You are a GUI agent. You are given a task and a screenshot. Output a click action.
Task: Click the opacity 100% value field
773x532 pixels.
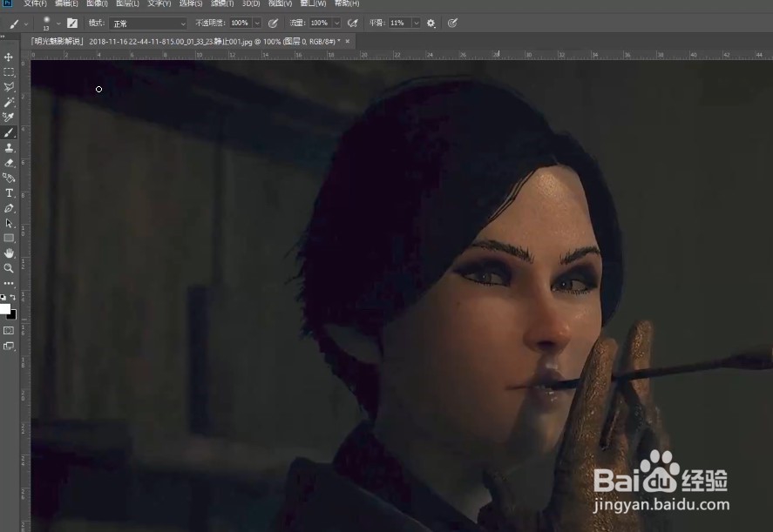(x=241, y=24)
